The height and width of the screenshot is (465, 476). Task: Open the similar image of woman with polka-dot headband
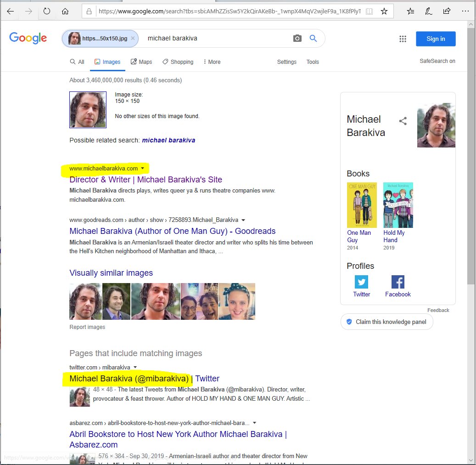coord(237,301)
